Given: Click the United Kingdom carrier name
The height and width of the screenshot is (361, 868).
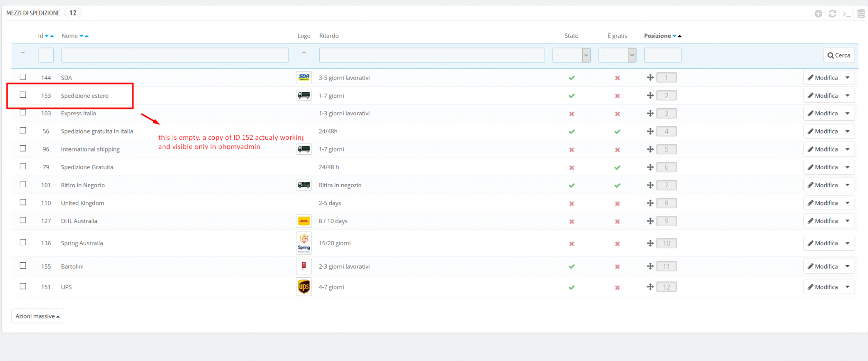Looking at the screenshot, I should point(83,203).
